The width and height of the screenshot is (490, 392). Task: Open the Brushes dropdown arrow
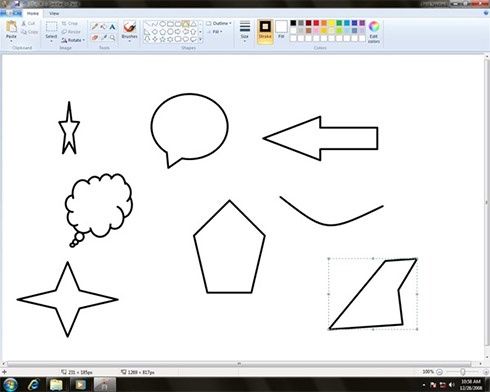tap(129, 41)
